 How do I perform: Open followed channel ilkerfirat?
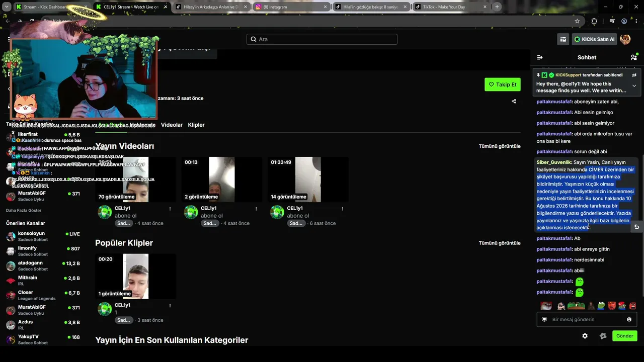click(x=43, y=137)
